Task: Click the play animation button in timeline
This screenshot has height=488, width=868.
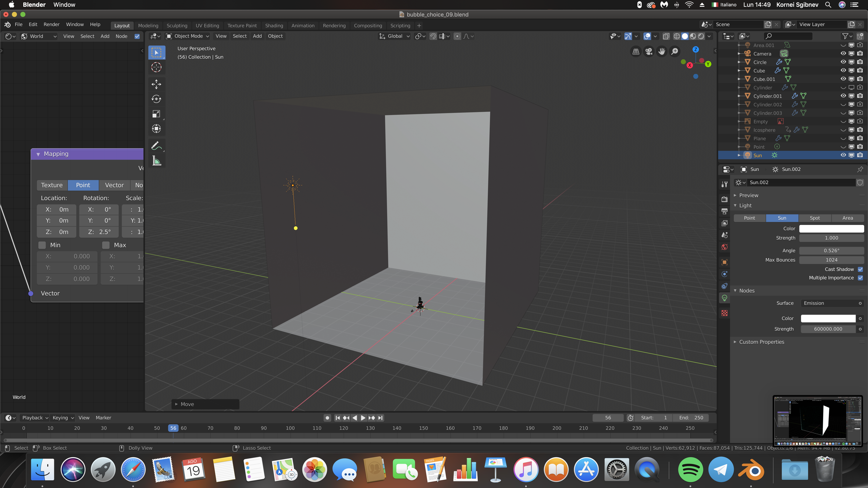Action: pyautogui.click(x=363, y=418)
